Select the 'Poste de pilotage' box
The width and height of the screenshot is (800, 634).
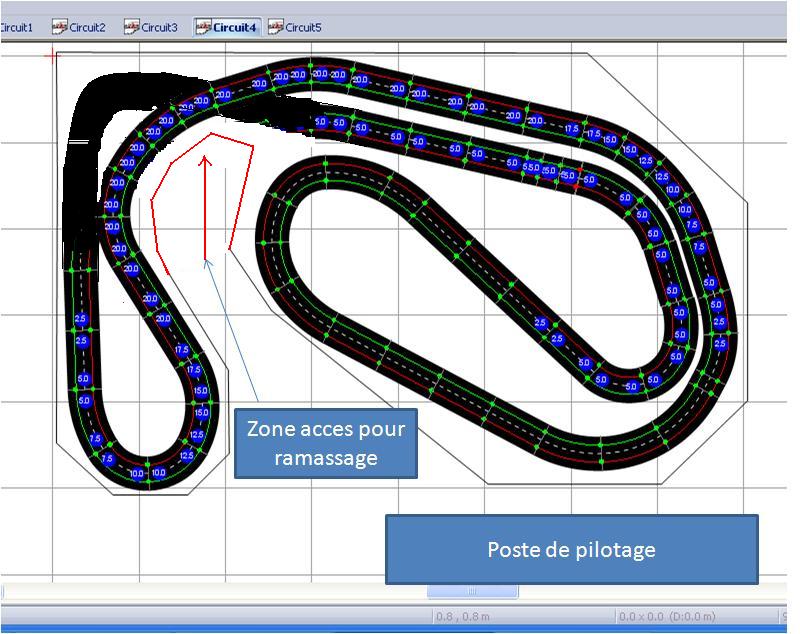[572, 549]
